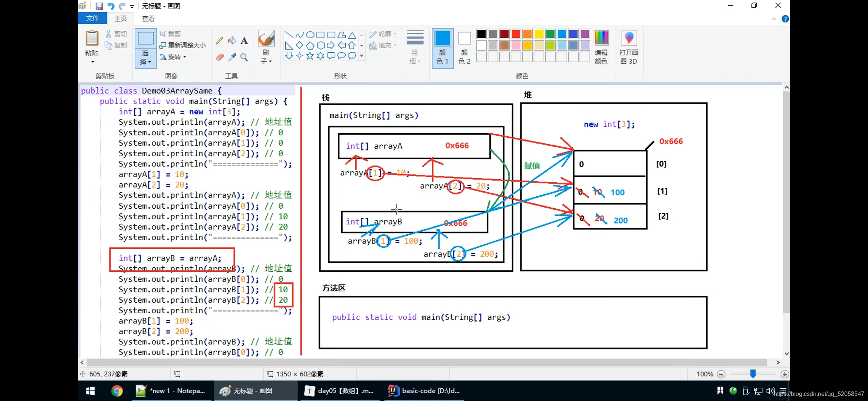Screen dimensions: 868x401
Task: Select the Fill with color bucket tool
Action: (232, 40)
